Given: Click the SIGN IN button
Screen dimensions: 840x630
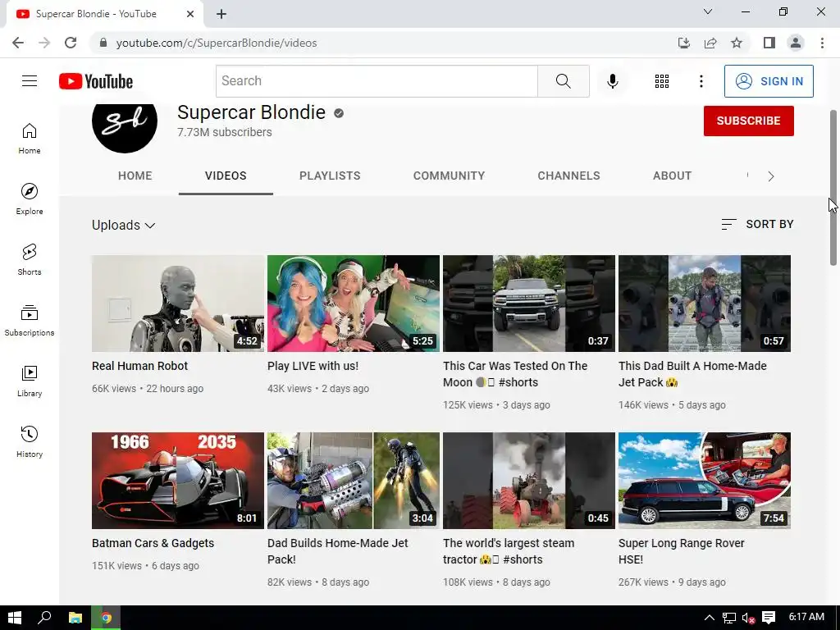Looking at the screenshot, I should [769, 81].
